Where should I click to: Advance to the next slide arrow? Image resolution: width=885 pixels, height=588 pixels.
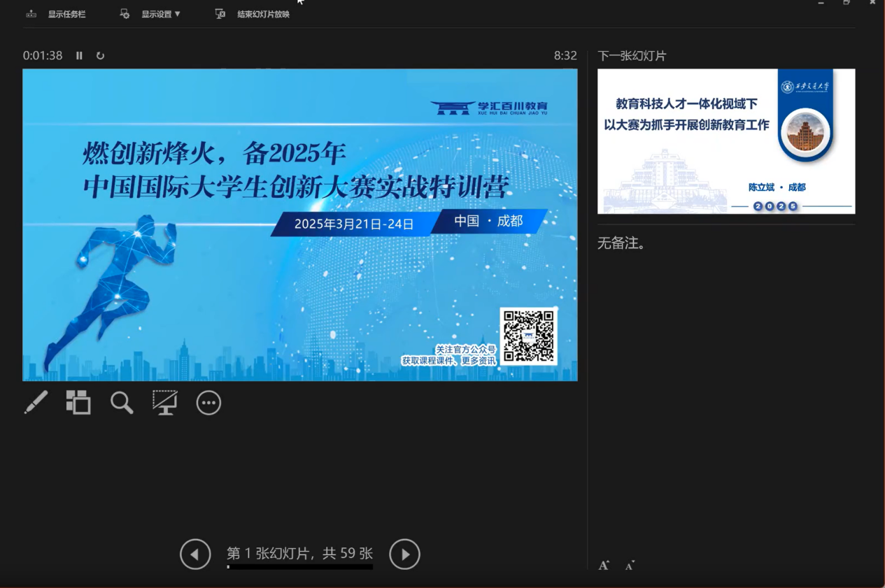point(404,554)
